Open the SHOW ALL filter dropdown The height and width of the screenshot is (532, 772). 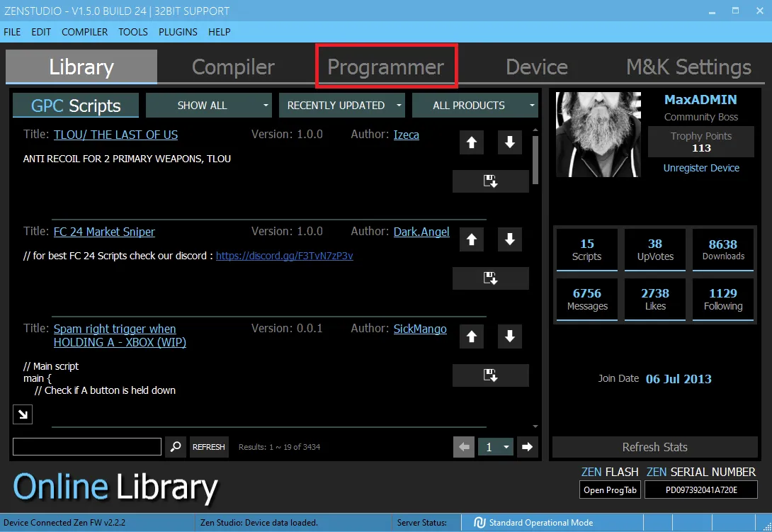point(208,106)
